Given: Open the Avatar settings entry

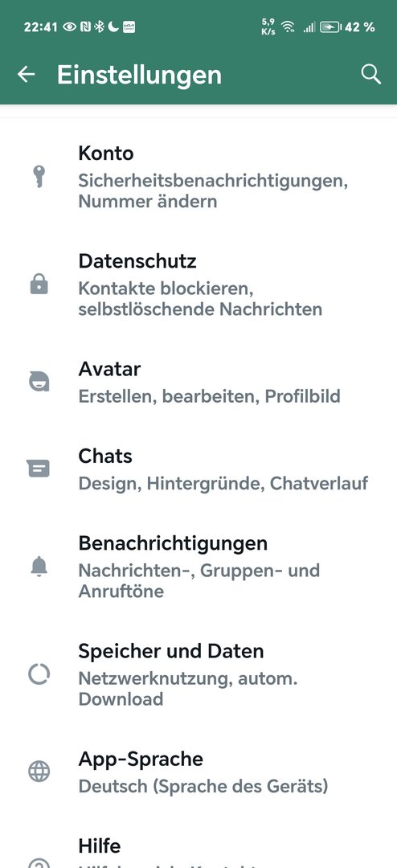Looking at the screenshot, I should [x=198, y=382].
